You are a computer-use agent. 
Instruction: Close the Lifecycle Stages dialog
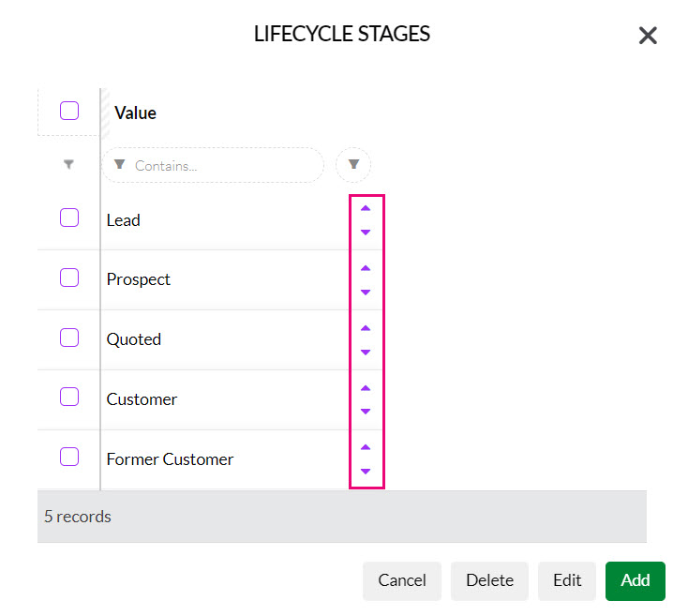coord(648,36)
